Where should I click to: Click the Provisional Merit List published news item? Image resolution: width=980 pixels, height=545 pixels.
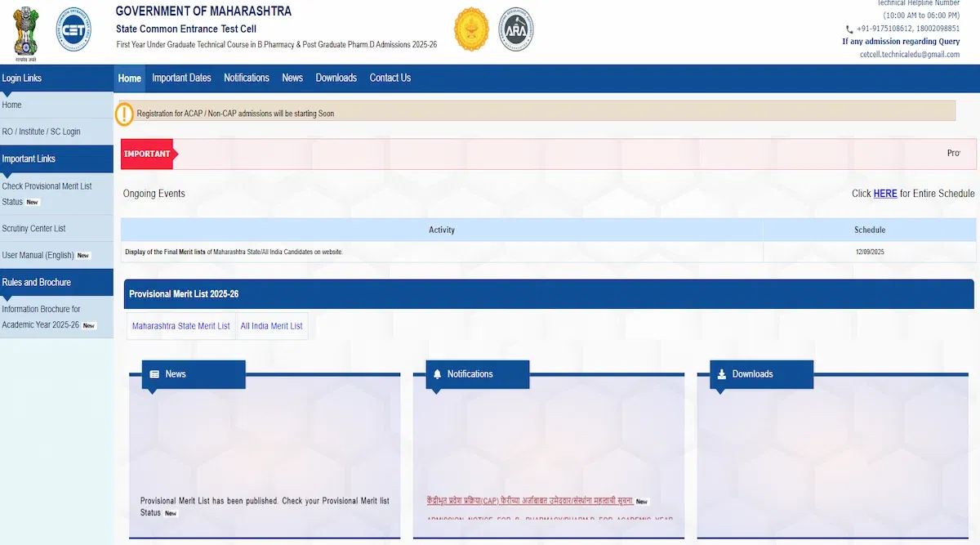point(265,507)
